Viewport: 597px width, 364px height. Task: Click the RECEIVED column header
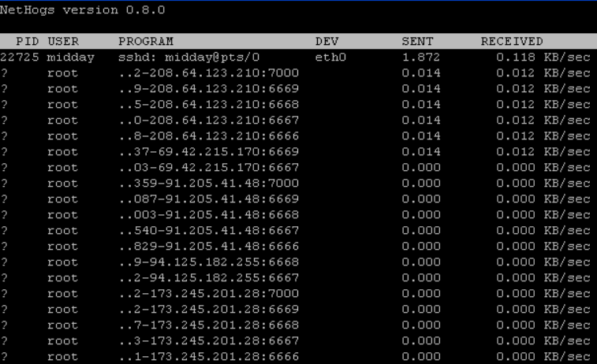(512, 41)
